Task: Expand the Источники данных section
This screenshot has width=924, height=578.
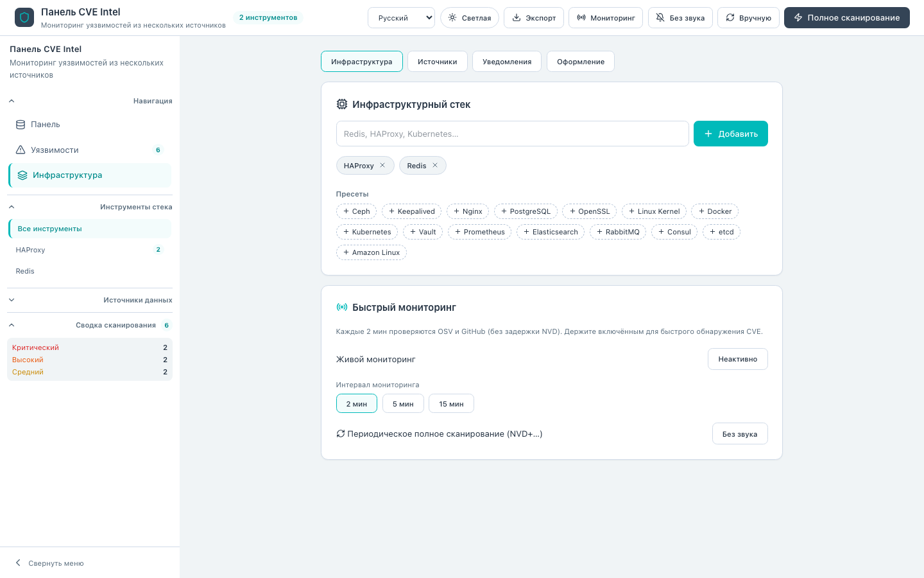Action: pyautogui.click(x=90, y=300)
